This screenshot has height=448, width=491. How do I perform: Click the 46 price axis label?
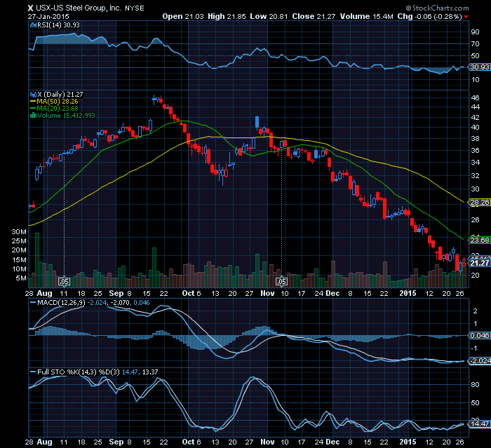pyautogui.click(x=476, y=97)
